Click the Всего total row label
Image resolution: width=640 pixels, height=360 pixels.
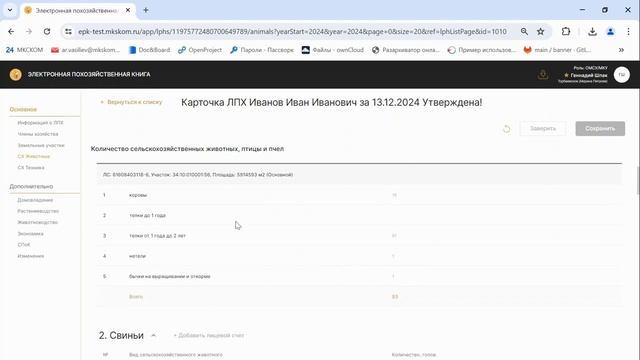point(136,297)
